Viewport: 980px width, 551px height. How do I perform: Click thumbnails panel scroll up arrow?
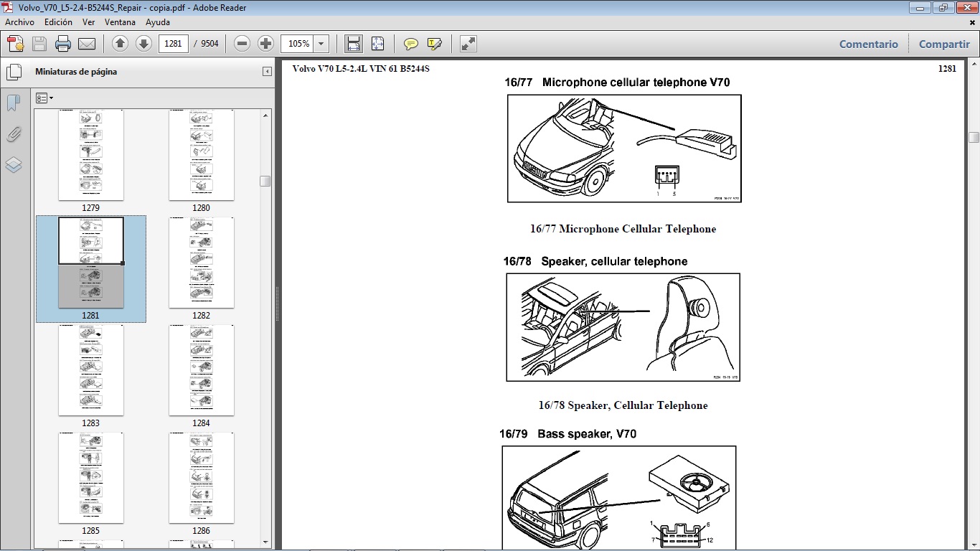pos(265,115)
